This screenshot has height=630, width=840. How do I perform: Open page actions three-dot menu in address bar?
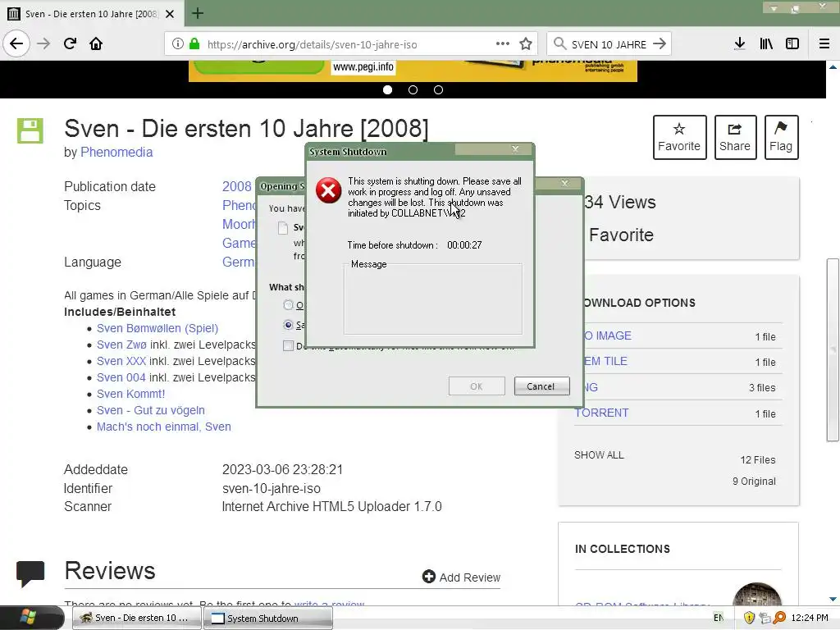(503, 43)
